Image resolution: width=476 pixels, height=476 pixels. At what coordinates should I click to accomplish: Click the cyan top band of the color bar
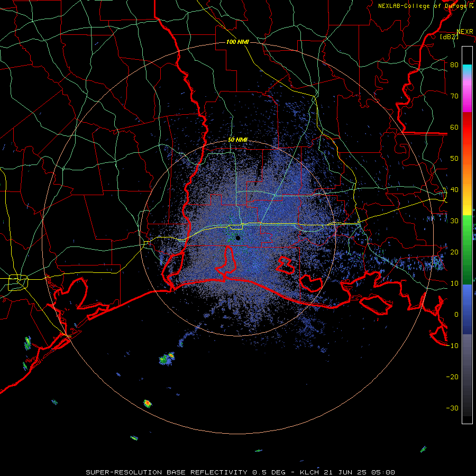467,69
